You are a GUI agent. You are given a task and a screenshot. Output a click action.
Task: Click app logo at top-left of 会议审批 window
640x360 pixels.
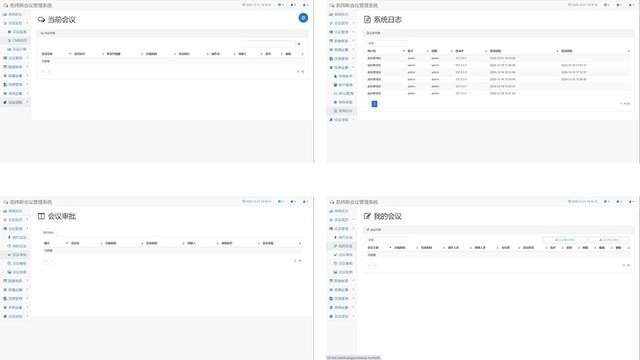pos(6,202)
